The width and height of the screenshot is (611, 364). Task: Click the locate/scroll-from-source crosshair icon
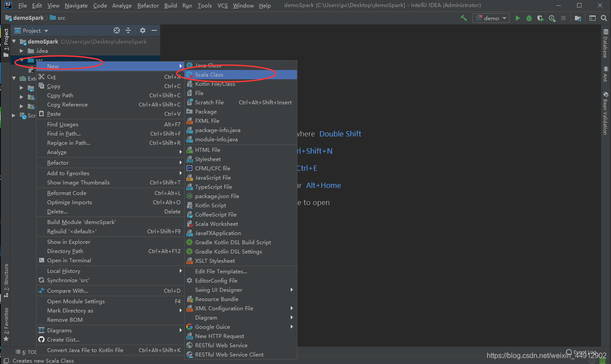(x=117, y=30)
